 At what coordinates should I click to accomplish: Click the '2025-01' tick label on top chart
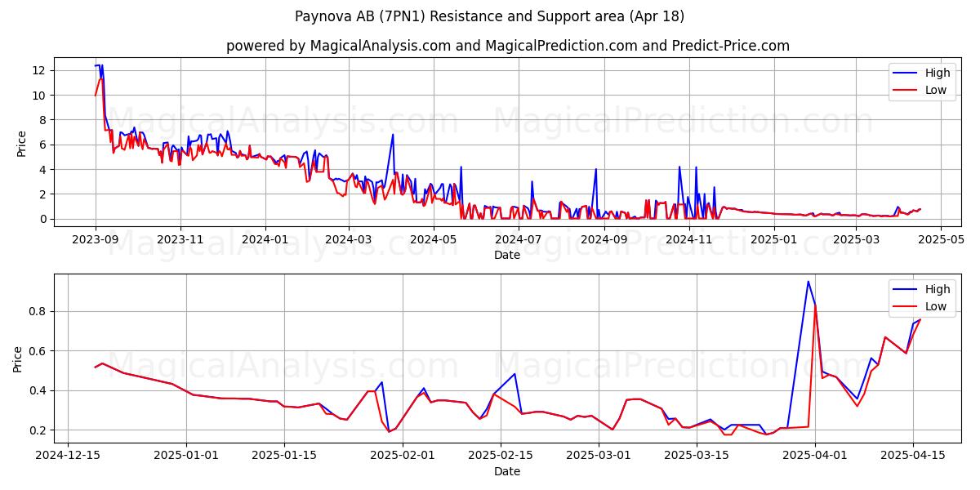pyautogui.click(x=773, y=239)
